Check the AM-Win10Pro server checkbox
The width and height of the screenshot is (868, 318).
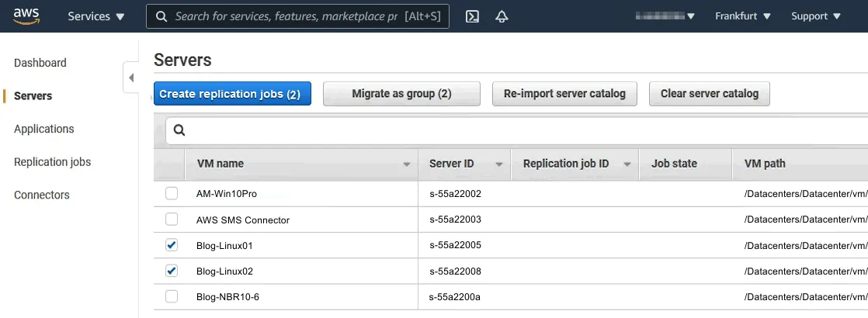click(172, 193)
